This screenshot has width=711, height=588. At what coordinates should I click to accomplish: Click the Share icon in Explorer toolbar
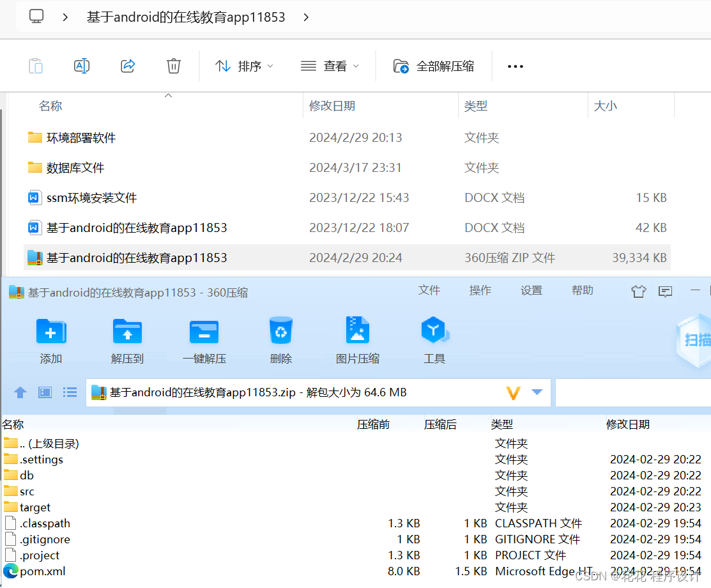pyautogui.click(x=127, y=66)
